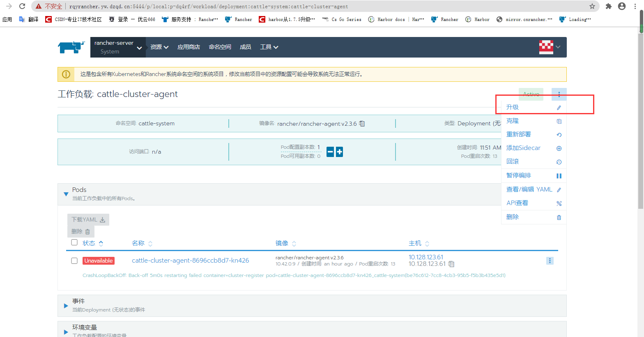Select all pods with the header checkbox
Screen dimensions: 644x337
(74, 242)
